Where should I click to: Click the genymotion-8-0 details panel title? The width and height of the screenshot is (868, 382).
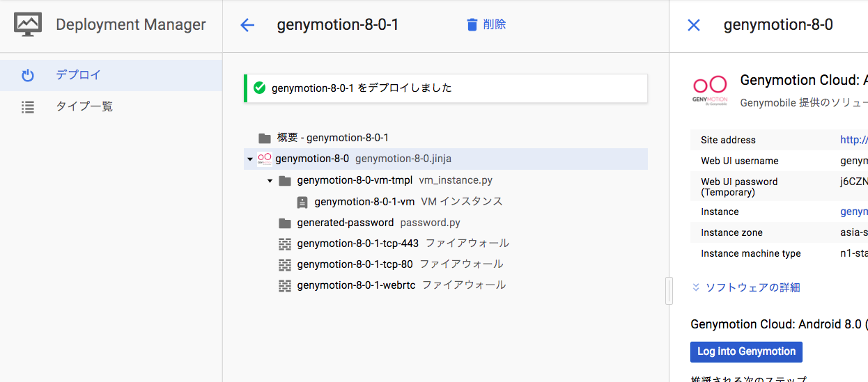(778, 26)
